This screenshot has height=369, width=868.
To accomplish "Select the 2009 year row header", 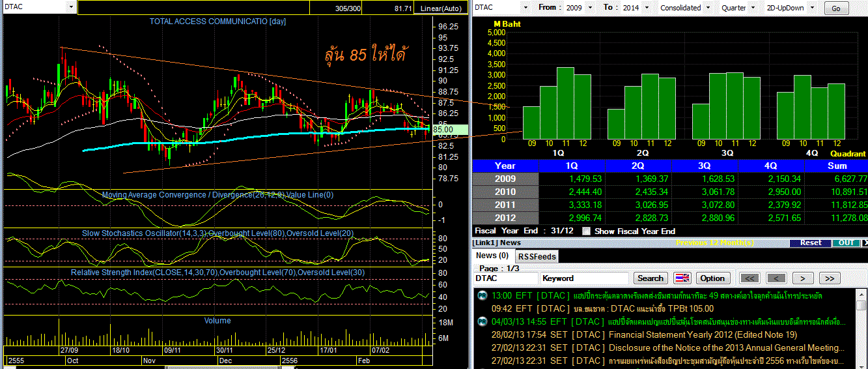I will pos(505,179).
